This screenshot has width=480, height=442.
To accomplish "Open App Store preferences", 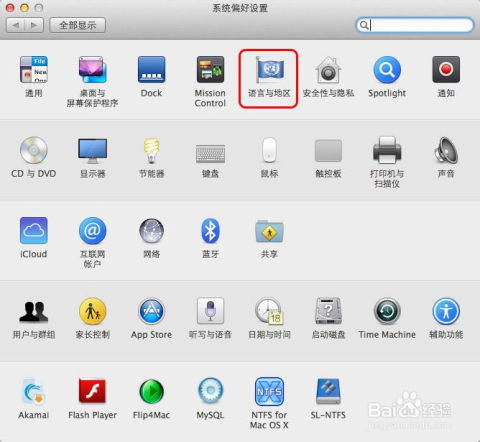I will coord(151,318).
